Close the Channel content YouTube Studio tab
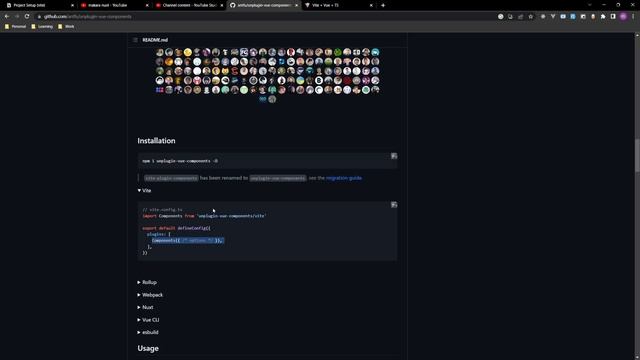This screenshot has height=360, width=640. pos(222,5)
